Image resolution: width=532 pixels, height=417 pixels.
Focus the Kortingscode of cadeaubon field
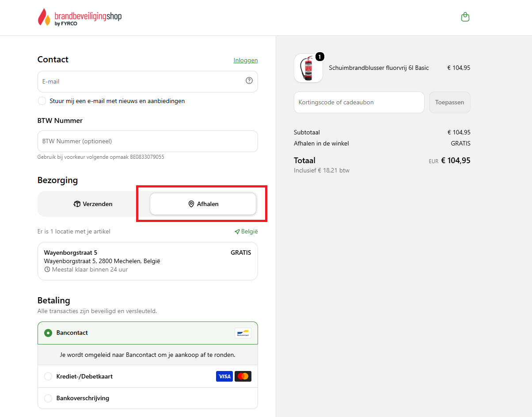[359, 102]
